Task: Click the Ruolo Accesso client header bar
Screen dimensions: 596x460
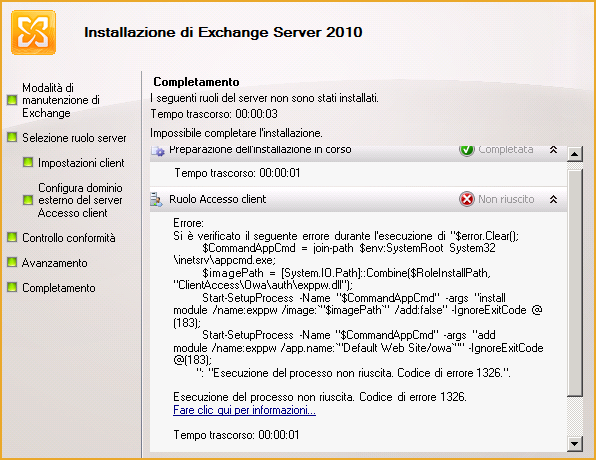Action: pos(358,199)
